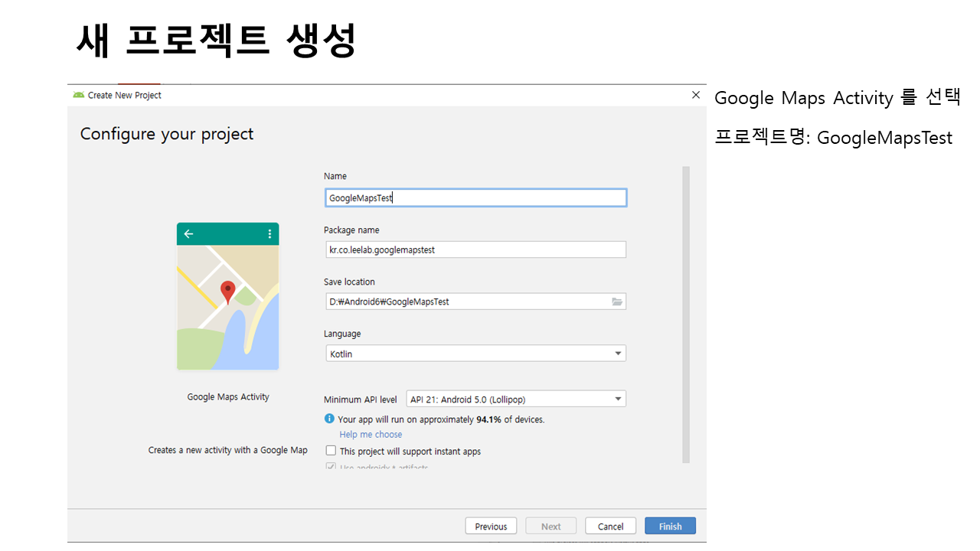Click the Google Maps Activity preview thumbnail

pyautogui.click(x=227, y=297)
